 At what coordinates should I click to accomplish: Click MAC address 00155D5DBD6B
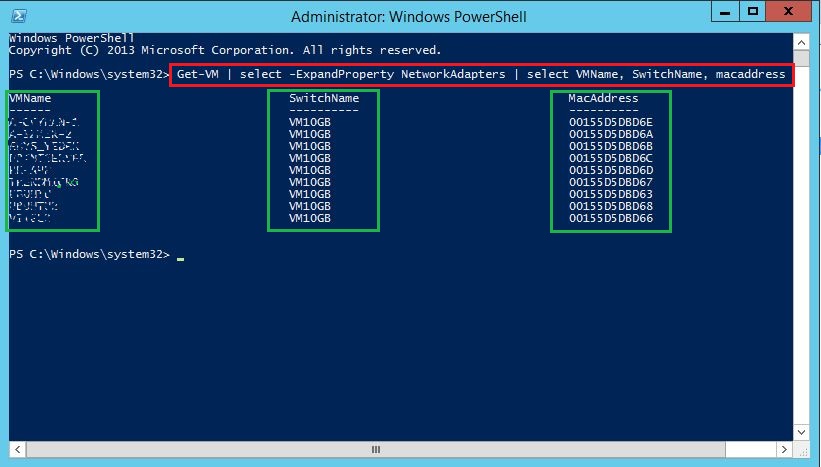click(x=611, y=146)
